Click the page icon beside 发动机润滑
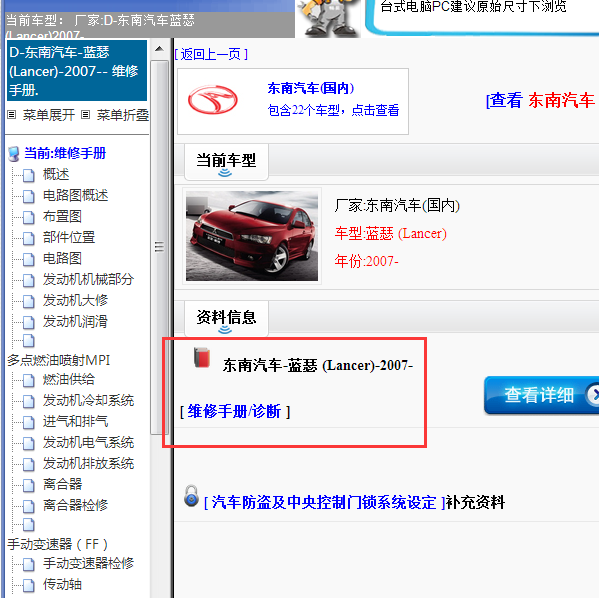 28,322
